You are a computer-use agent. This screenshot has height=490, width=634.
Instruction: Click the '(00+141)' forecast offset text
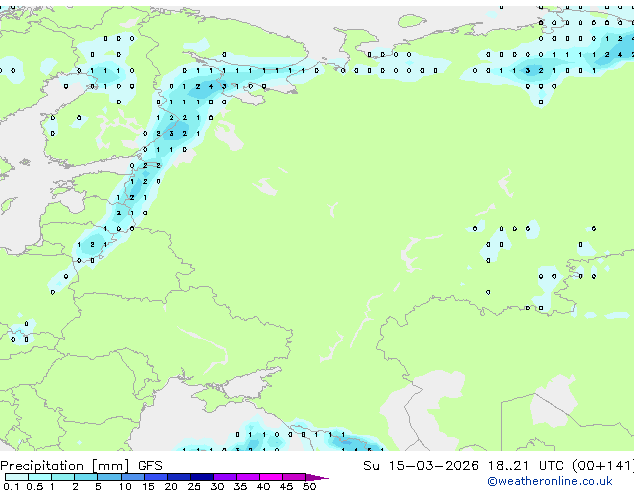click(603, 466)
